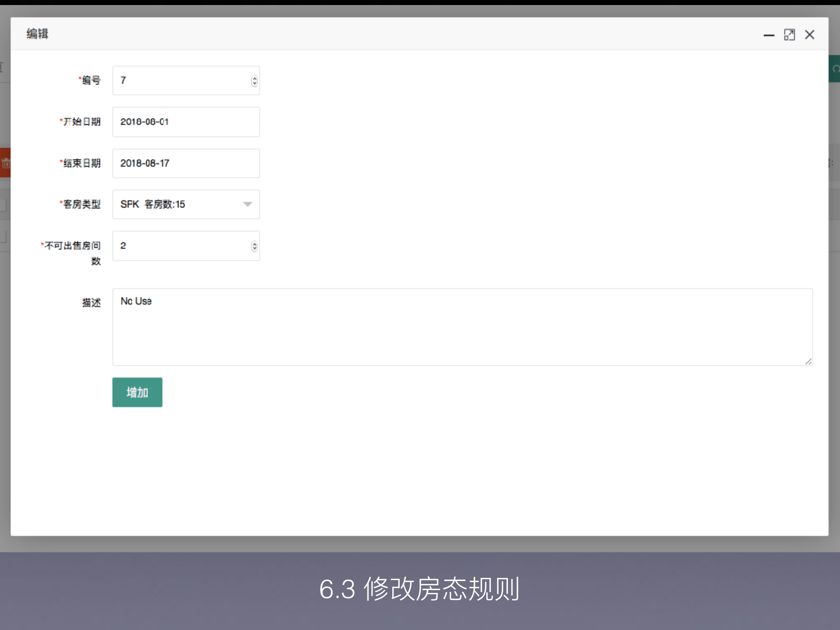Focus the 编号 number input

pos(181,81)
